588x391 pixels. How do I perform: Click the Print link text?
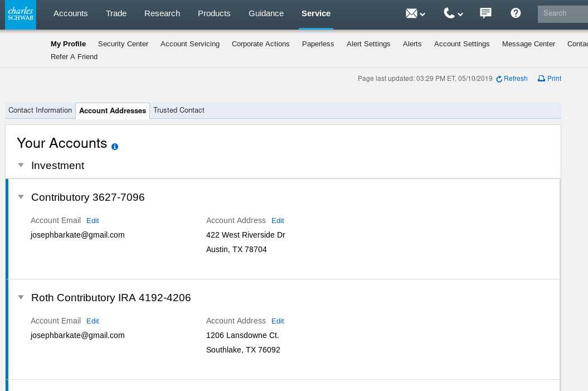pos(554,79)
